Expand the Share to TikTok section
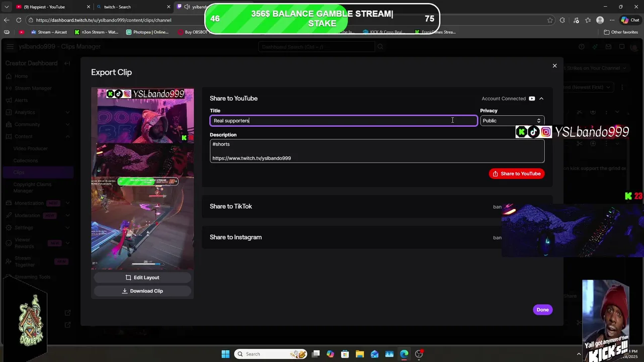Screen dimensions: 644x362 pos(377,207)
